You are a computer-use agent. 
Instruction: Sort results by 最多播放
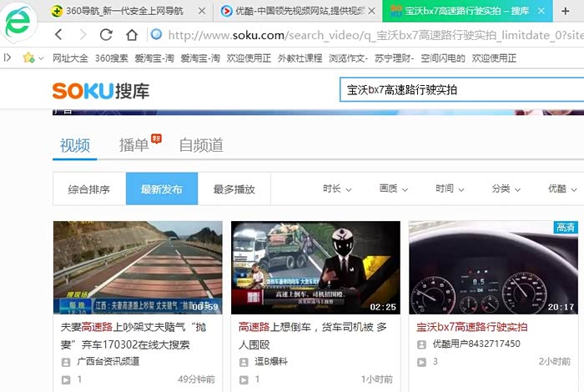click(x=234, y=189)
